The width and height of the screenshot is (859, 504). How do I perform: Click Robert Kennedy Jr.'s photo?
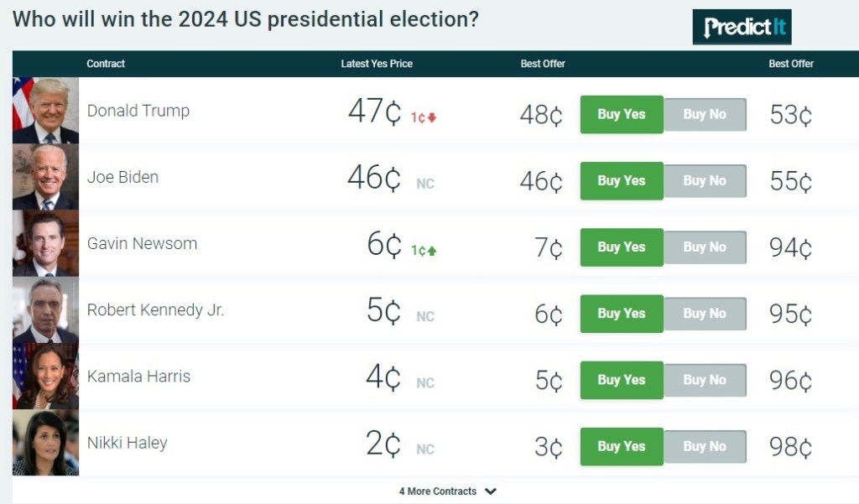(x=46, y=310)
